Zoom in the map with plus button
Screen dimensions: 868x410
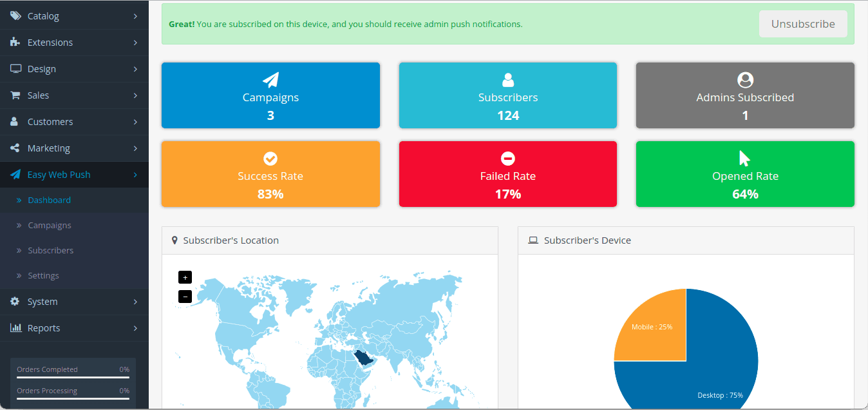pyautogui.click(x=185, y=277)
